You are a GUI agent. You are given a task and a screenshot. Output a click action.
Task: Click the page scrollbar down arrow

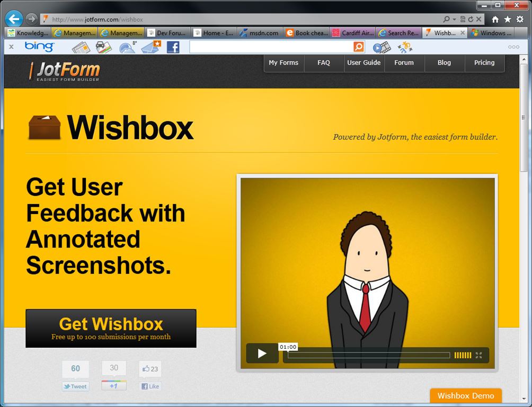point(524,399)
